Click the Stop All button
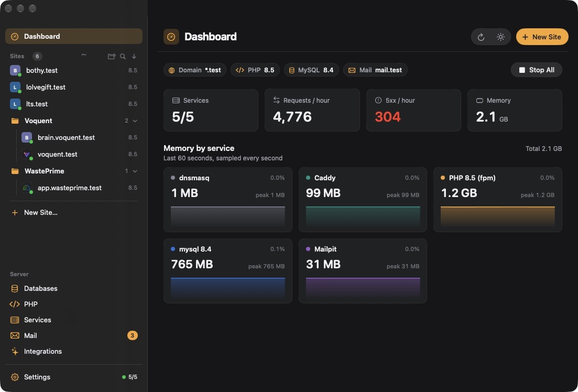The image size is (578, 392). coord(537,70)
